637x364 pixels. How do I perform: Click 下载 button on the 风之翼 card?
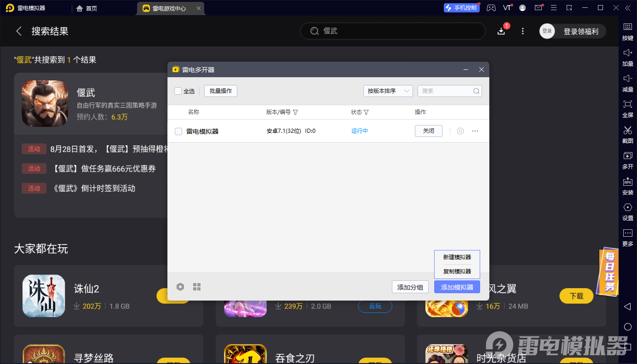click(x=576, y=296)
